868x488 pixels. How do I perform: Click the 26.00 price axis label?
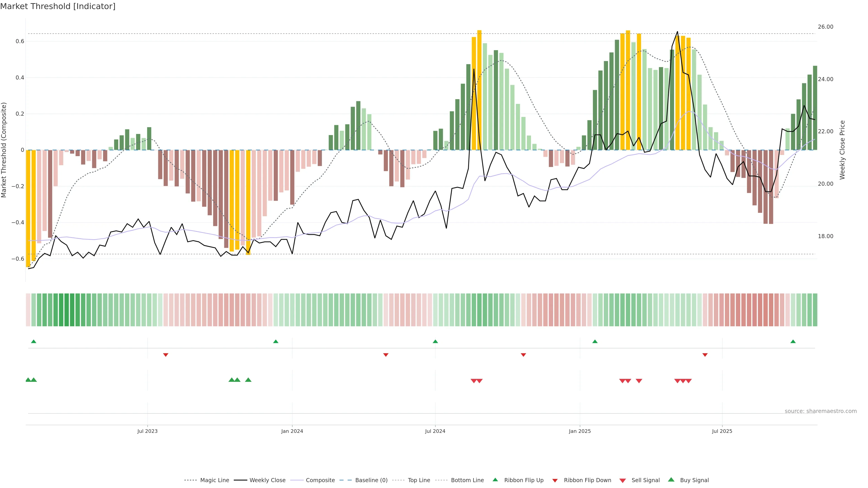pyautogui.click(x=826, y=27)
